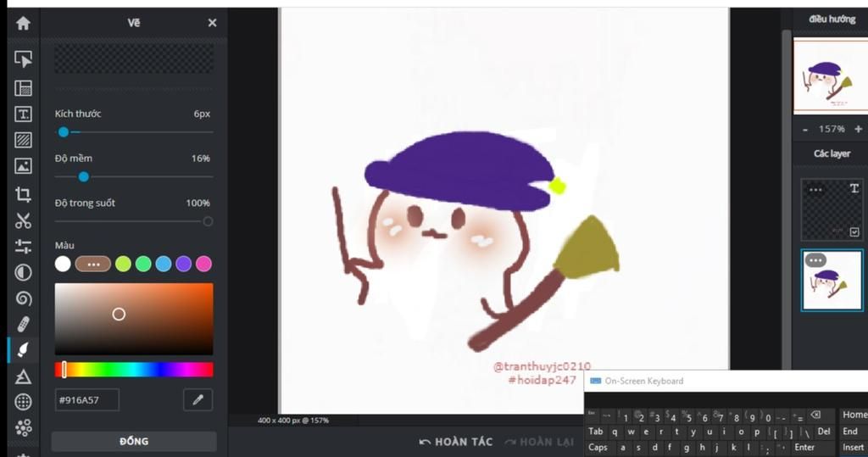Pick the lime yellow-green swatch
The image size is (868, 457).
pyautogui.click(x=123, y=264)
